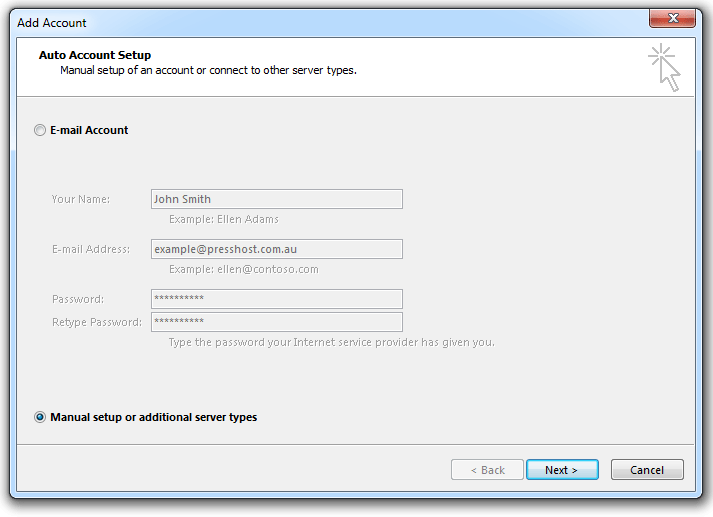This screenshot has height=517, width=713.
Task: Click the Internet service provider password hint
Action: (331, 342)
